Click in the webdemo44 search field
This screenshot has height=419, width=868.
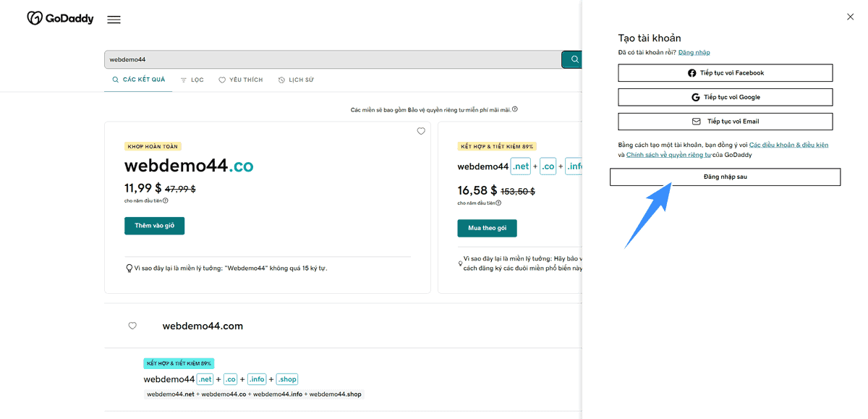tap(333, 59)
